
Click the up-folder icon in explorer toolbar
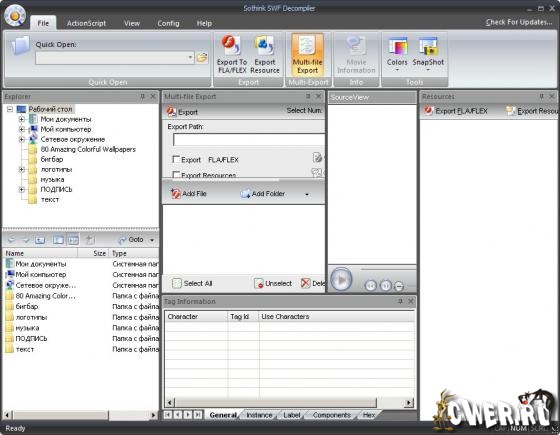pos(40,240)
